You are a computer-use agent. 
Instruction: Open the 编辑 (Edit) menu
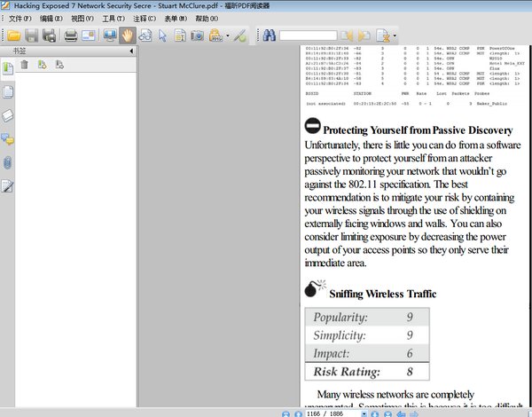51,19
